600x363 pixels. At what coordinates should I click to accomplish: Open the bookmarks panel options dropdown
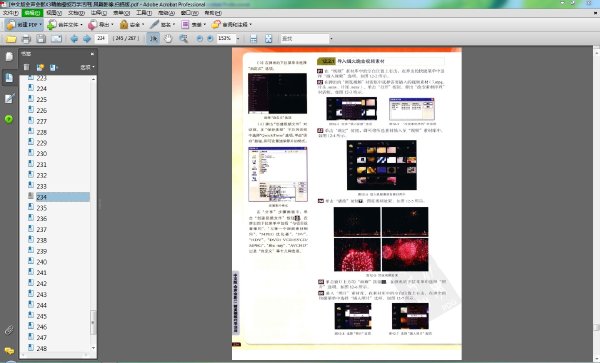[x=87, y=67]
